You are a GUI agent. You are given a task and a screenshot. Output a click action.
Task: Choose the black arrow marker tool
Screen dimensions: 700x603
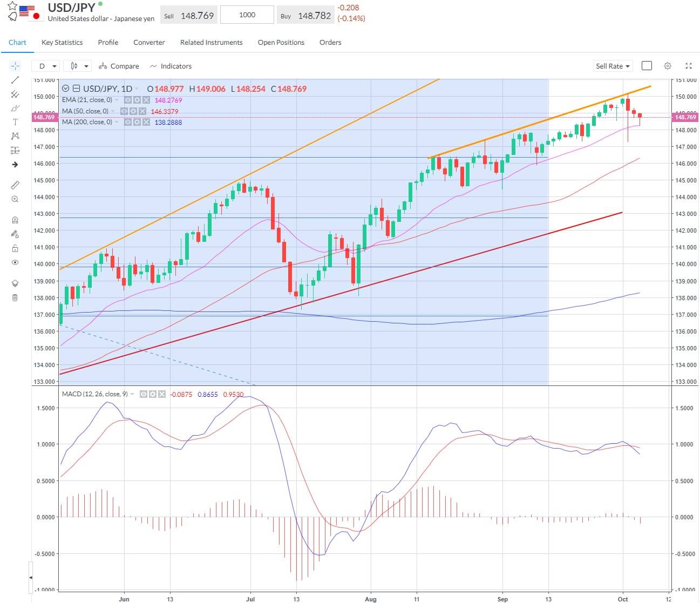click(15, 165)
